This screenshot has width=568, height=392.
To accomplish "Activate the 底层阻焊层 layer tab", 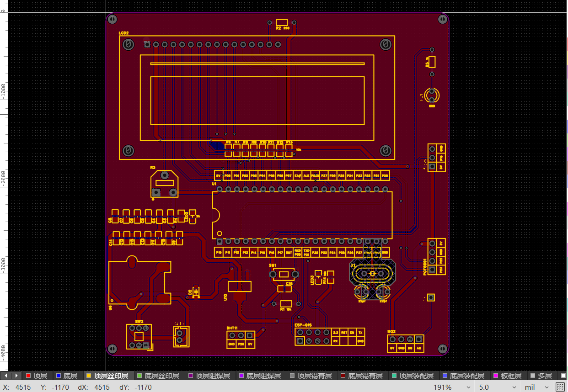I will 261,376.
